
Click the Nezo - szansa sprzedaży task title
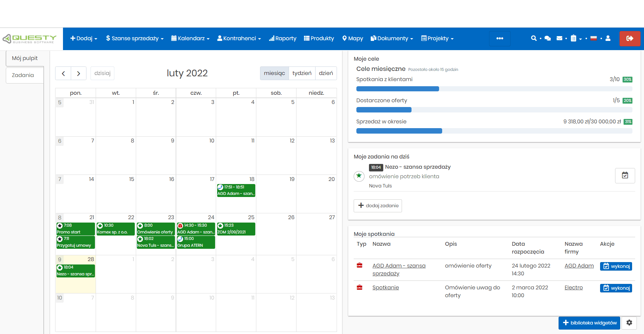coord(418,167)
